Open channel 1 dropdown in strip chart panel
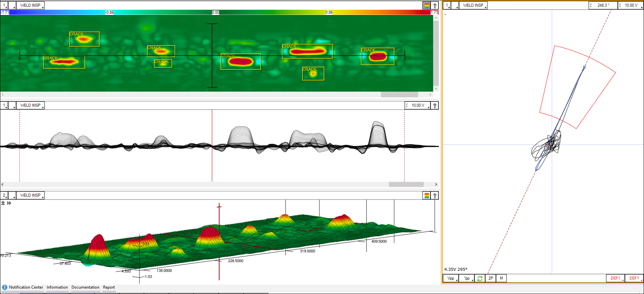The height and width of the screenshot is (294, 644). [x=4, y=106]
